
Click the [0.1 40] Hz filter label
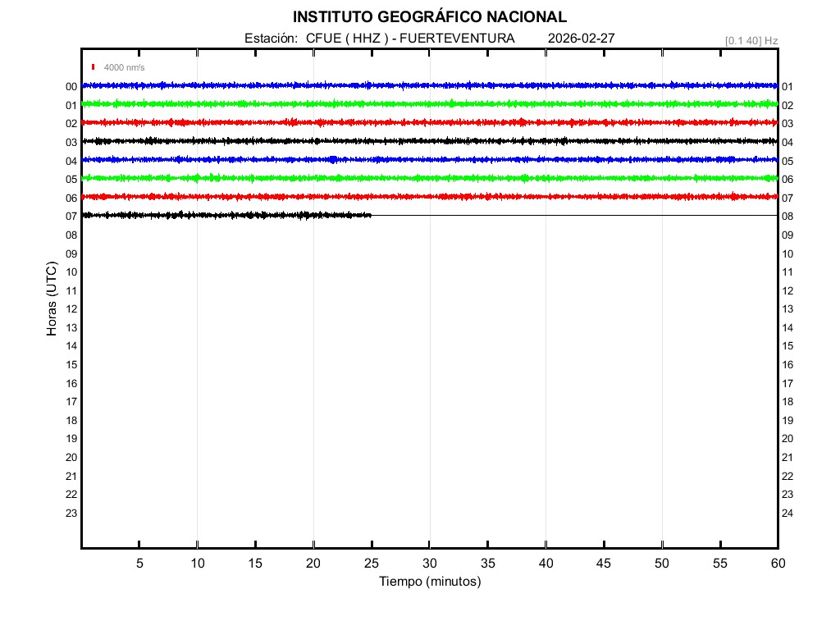click(751, 40)
